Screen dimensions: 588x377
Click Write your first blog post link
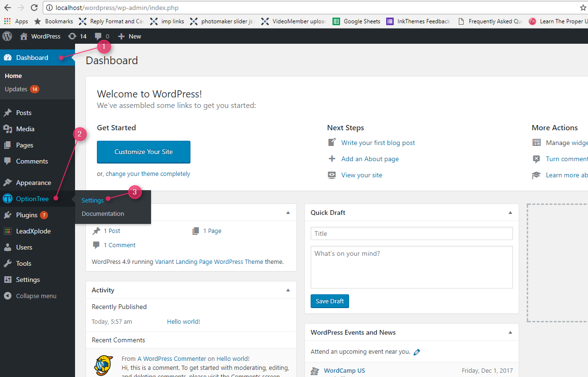[378, 143]
